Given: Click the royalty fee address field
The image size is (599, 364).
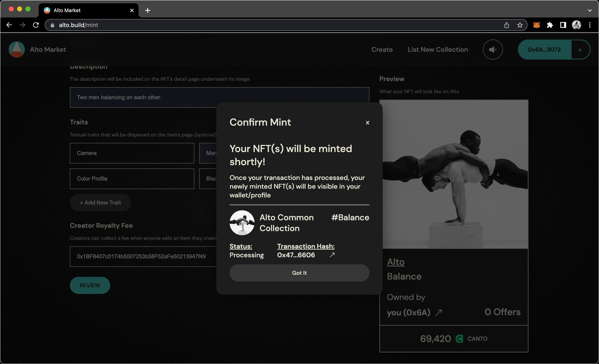Looking at the screenshot, I should (143, 256).
